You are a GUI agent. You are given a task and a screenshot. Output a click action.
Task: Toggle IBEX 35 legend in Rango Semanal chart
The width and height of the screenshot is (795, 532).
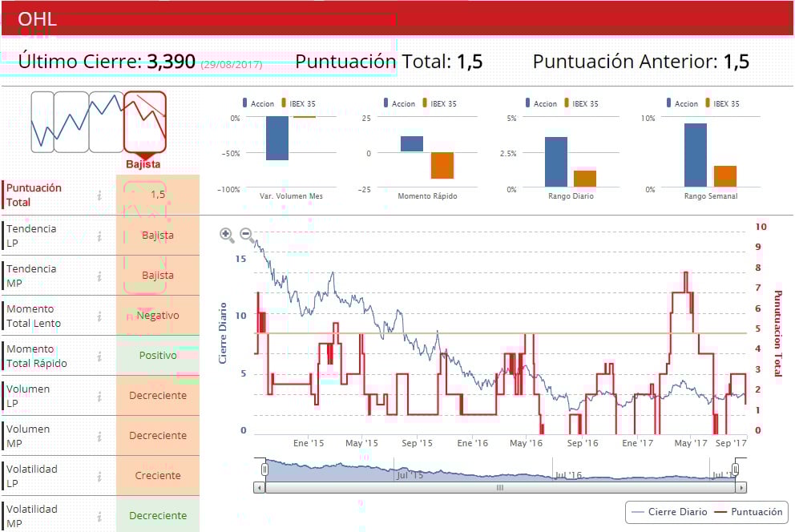(x=722, y=103)
